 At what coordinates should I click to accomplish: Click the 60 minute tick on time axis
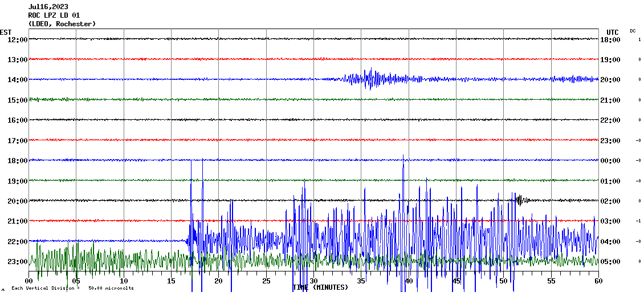click(598, 281)
